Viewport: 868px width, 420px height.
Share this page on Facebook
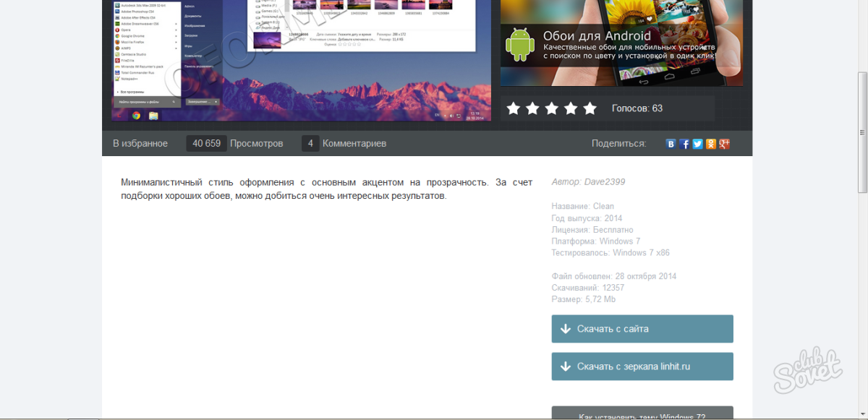tap(684, 144)
